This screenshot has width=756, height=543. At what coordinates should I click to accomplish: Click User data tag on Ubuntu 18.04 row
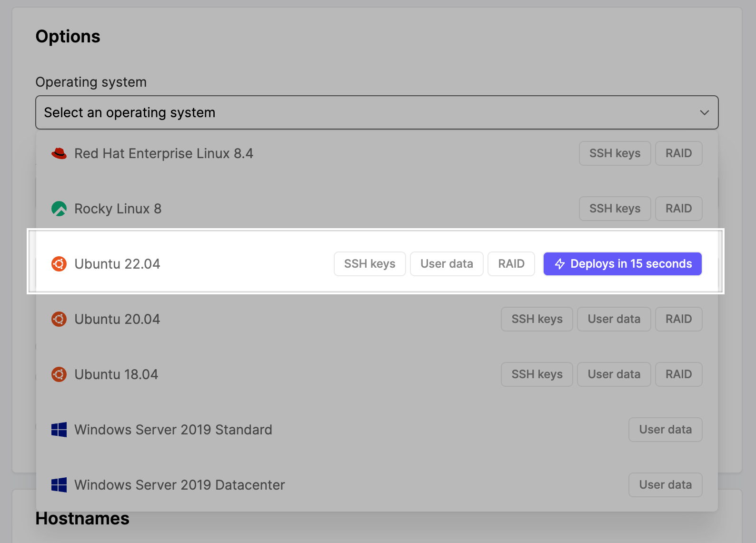tap(614, 374)
